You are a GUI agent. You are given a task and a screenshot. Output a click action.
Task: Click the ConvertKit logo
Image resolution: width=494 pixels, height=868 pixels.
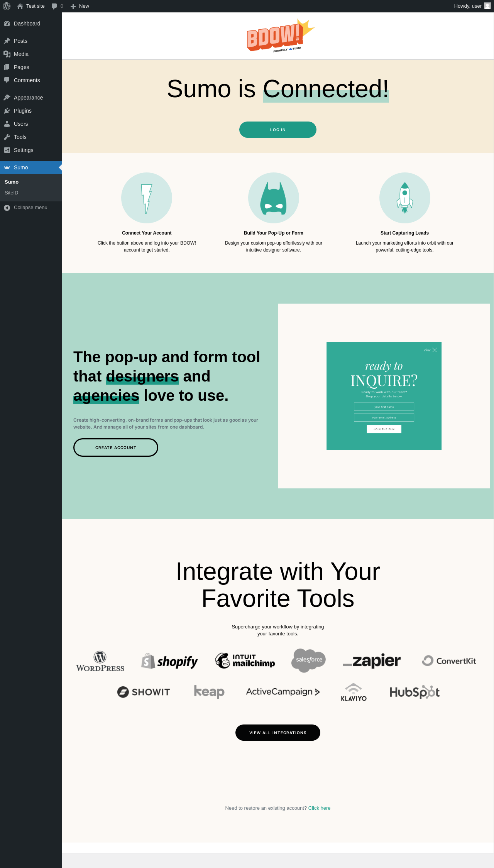[x=449, y=661]
